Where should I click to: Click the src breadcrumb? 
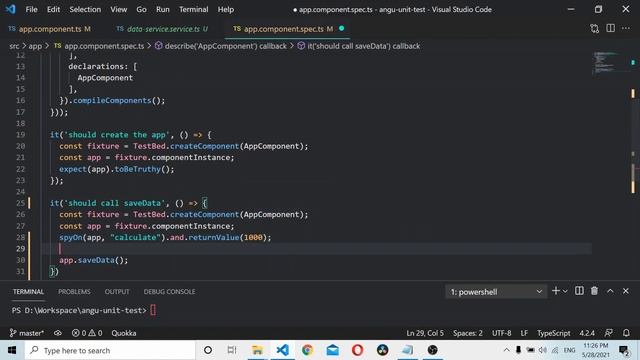[14, 46]
